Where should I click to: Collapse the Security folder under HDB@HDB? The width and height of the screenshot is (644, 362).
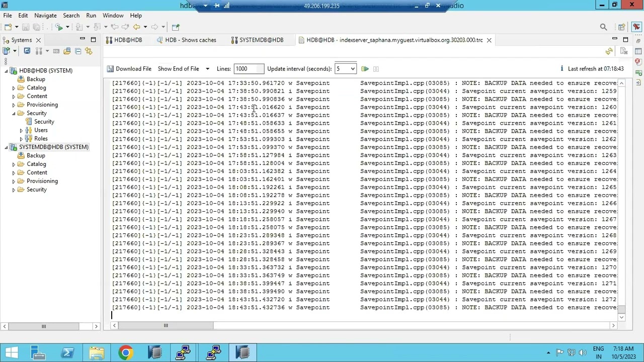(14, 114)
